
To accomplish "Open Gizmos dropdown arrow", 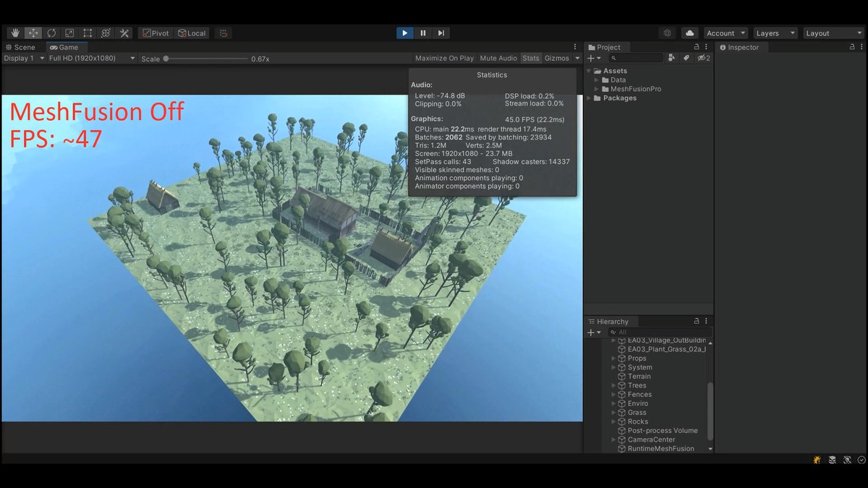I will [x=577, y=58].
